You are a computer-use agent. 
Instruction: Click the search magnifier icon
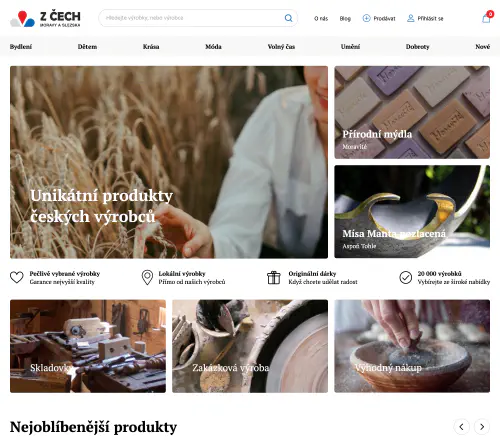(x=288, y=18)
